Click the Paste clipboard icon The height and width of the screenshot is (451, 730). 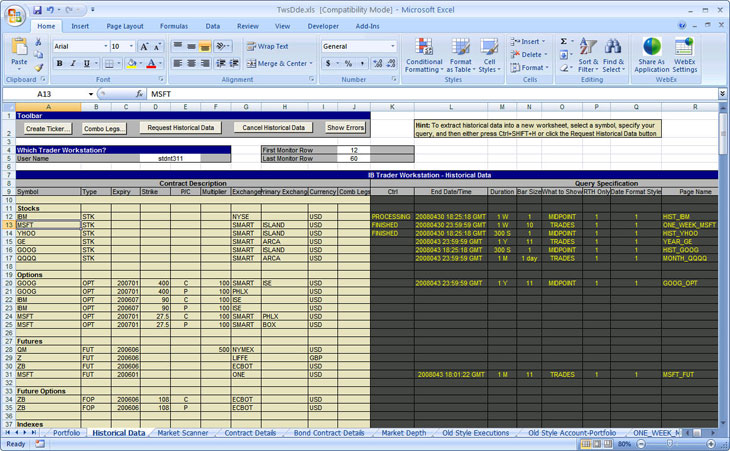19,47
